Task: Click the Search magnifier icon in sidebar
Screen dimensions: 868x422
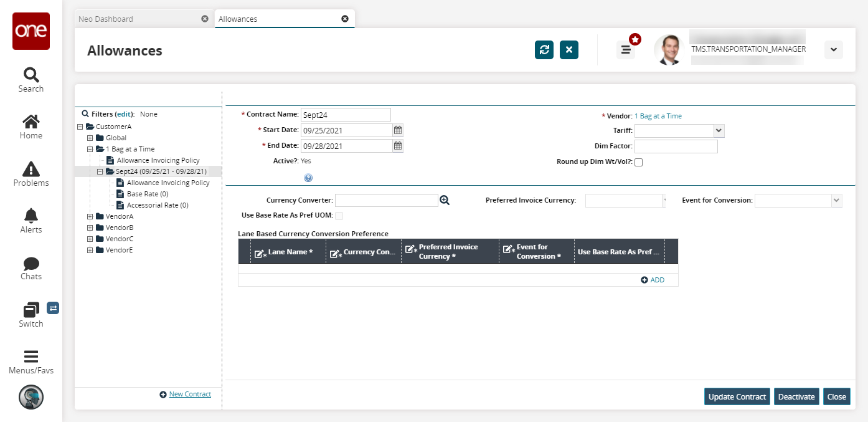Action: click(31, 75)
